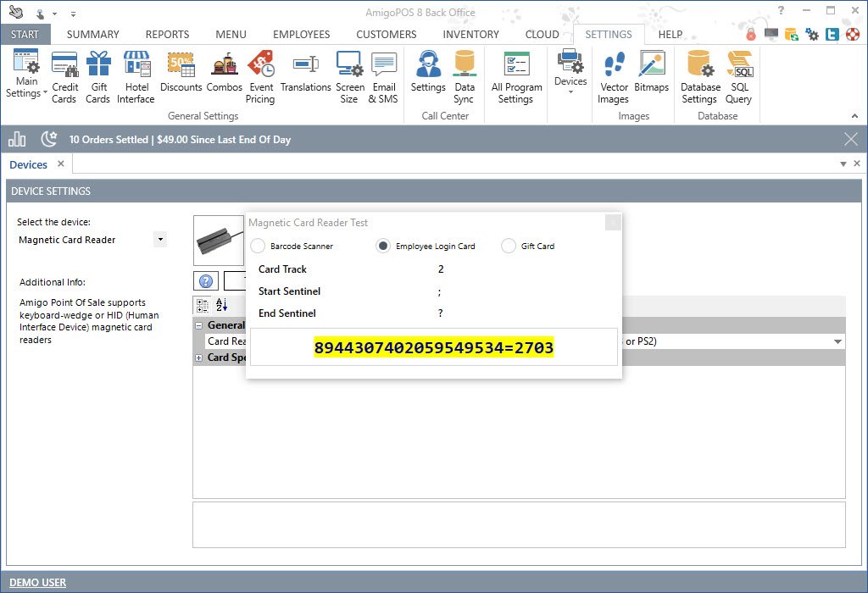Screen dimensions: 868x593
Task: Open the Database Settings icon
Action: (x=700, y=77)
